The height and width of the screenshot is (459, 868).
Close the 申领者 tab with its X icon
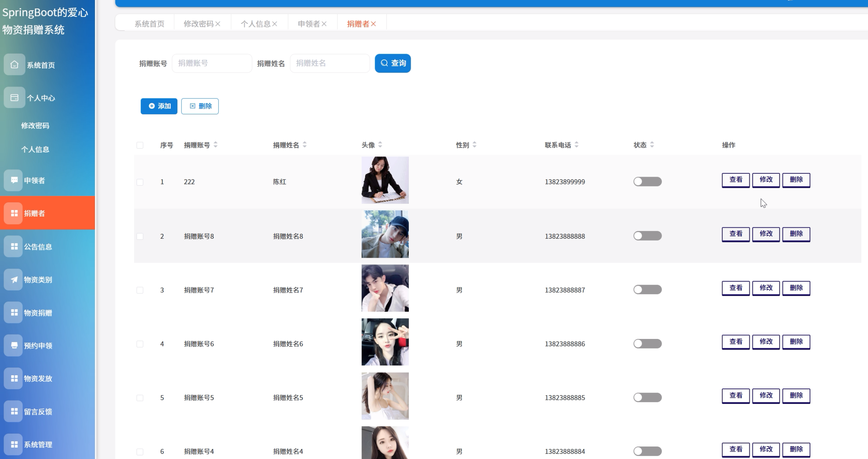click(324, 24)
